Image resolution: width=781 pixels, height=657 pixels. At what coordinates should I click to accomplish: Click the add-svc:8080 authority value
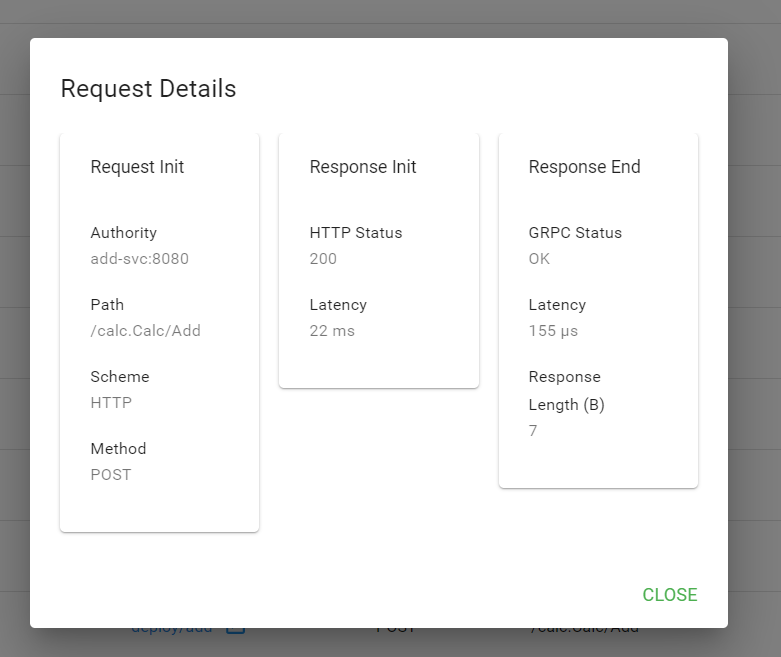click(x=139, y=259)
